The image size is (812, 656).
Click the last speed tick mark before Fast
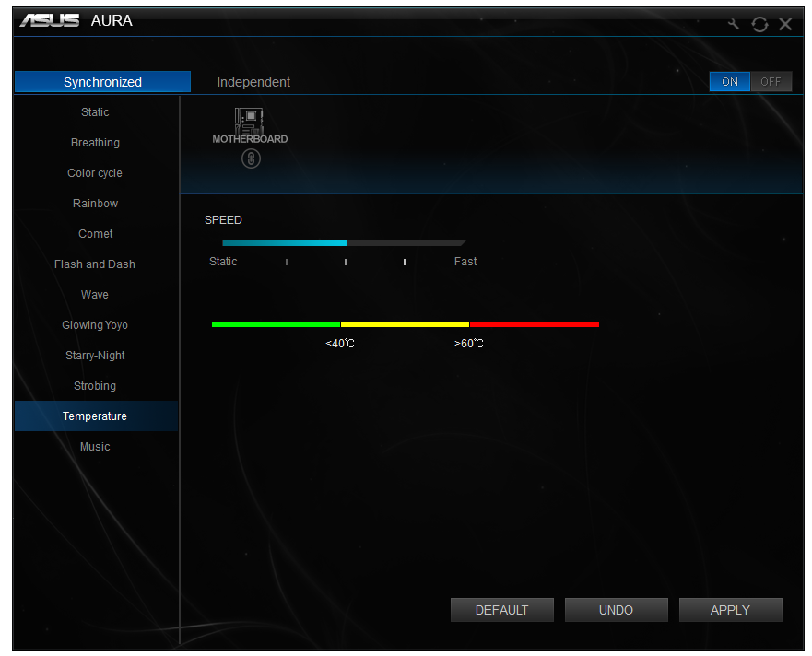[x=405, y=263]
